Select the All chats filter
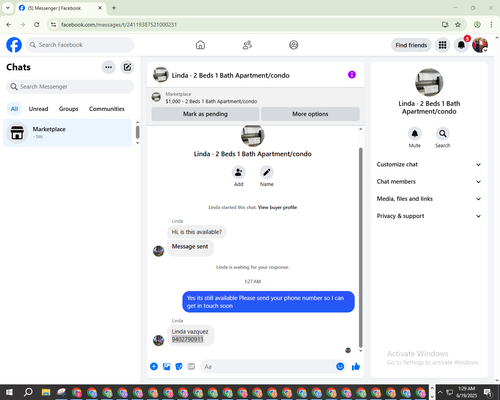The image size is (500, 400). pyautogui.click(x=14, y=109)
